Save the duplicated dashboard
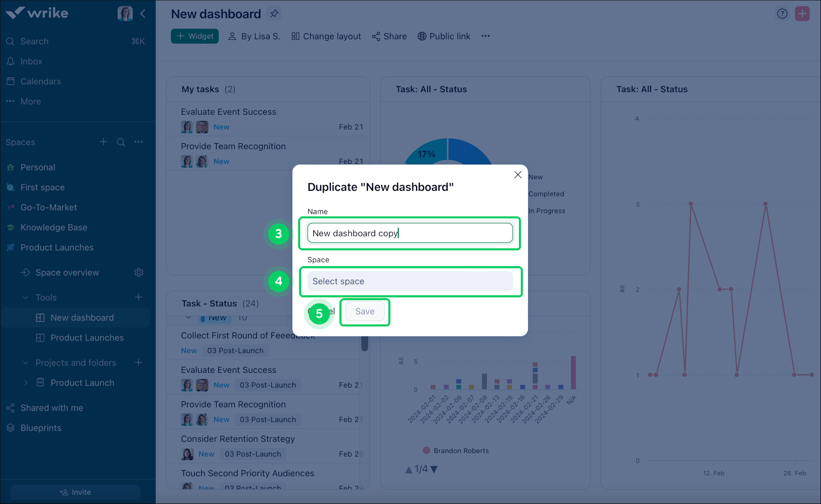821x504 pixels. pos(364,311)
